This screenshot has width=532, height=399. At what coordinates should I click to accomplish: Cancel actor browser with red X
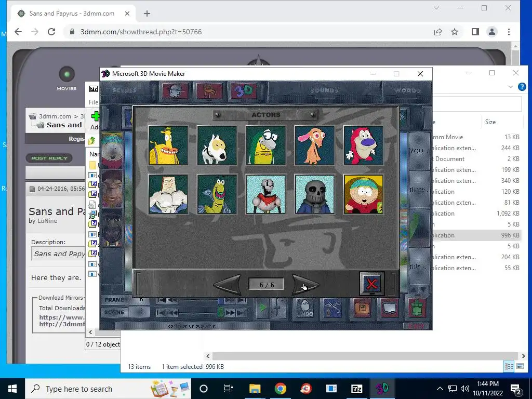[372, 284]
